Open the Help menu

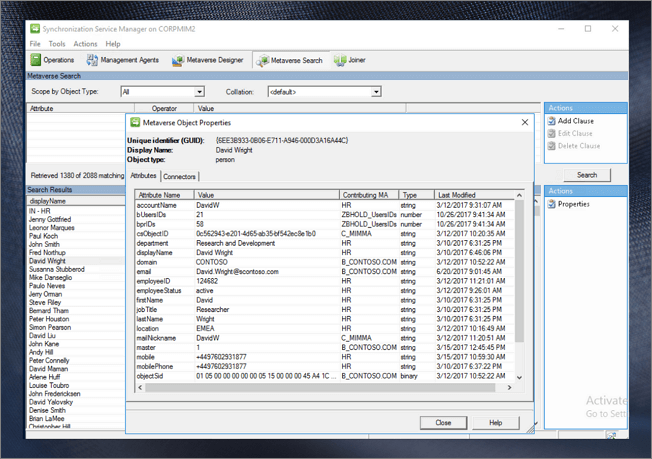point(113,44)
